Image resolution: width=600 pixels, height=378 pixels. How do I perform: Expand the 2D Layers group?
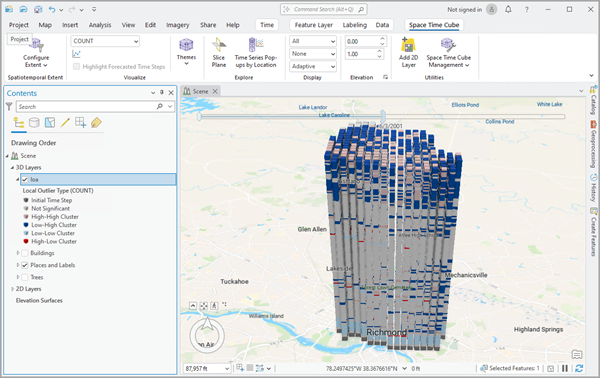coord(13,289)
